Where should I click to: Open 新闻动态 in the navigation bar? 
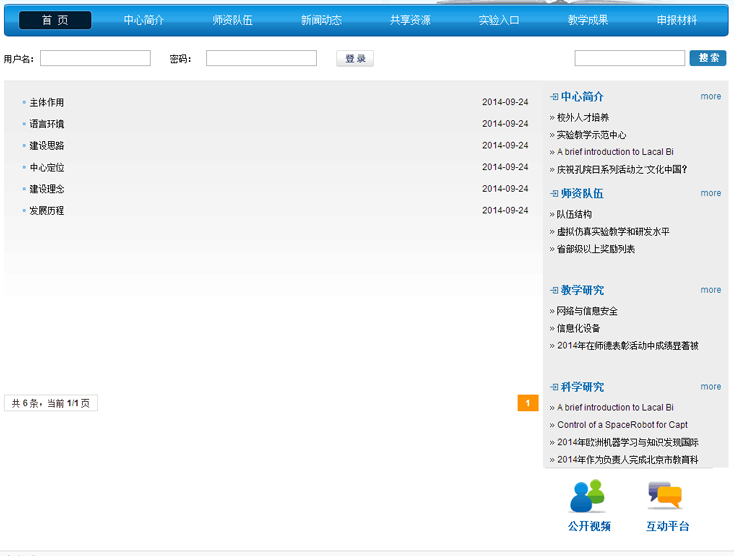click(321, 20)
